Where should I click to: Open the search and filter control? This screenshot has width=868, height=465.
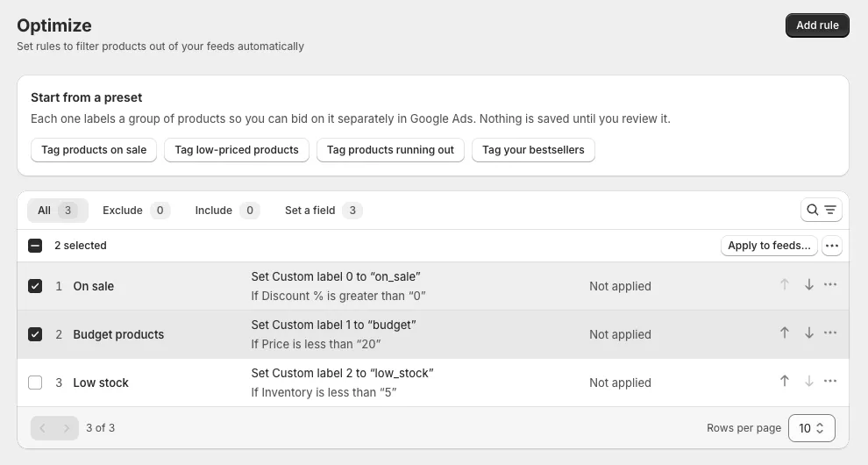pos(821,210)
